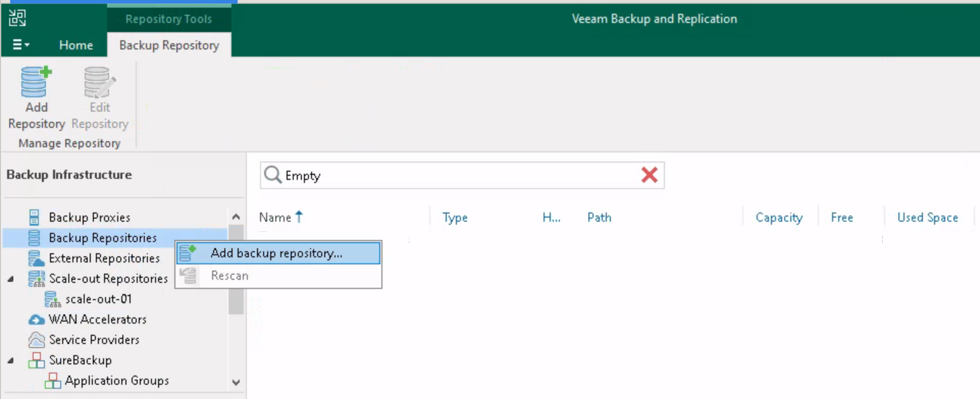980x399 pixels.
Task: Click the SureBackup icon
Action: click(36, 360)
